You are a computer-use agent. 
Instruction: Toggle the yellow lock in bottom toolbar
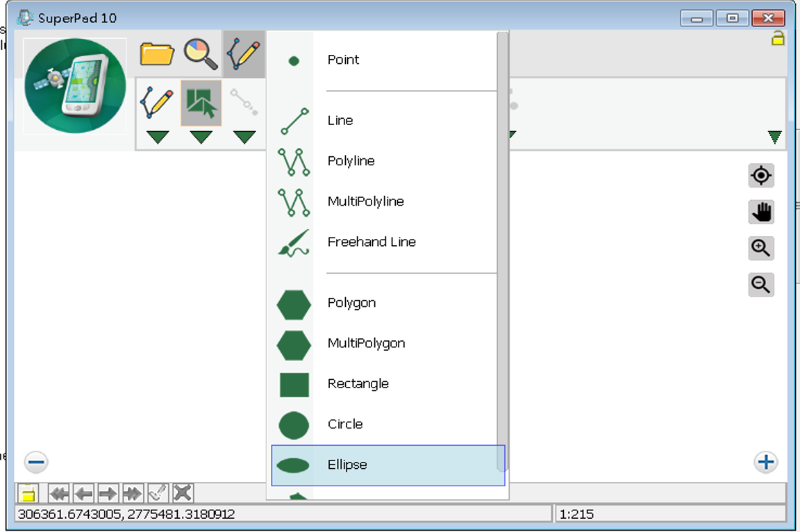(x=27, y=494)
